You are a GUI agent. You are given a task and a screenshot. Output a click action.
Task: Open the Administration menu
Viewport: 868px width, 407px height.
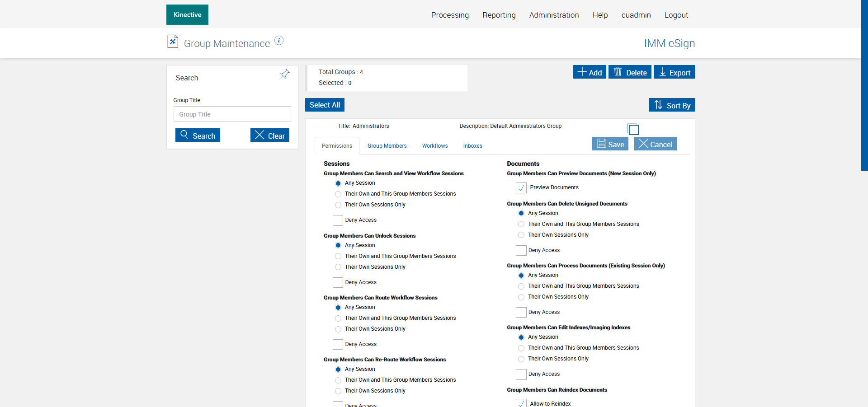click(x=554, y=15)
